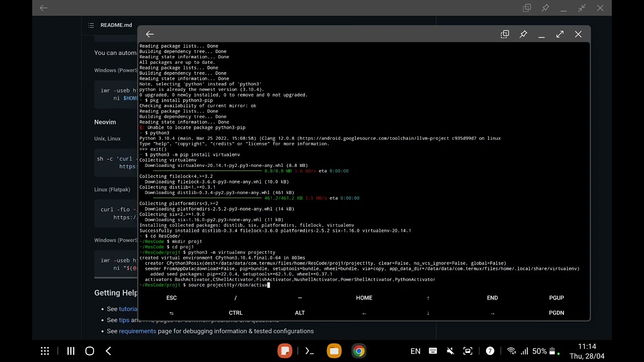Check battery 50% indicator
644x362 pixels.
tap(544, 351)
